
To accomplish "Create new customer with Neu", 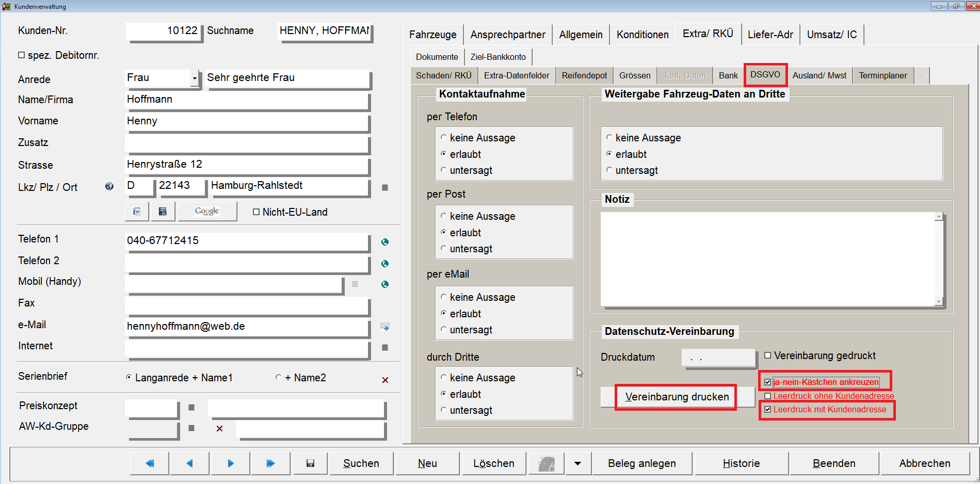I will (427, 463).
